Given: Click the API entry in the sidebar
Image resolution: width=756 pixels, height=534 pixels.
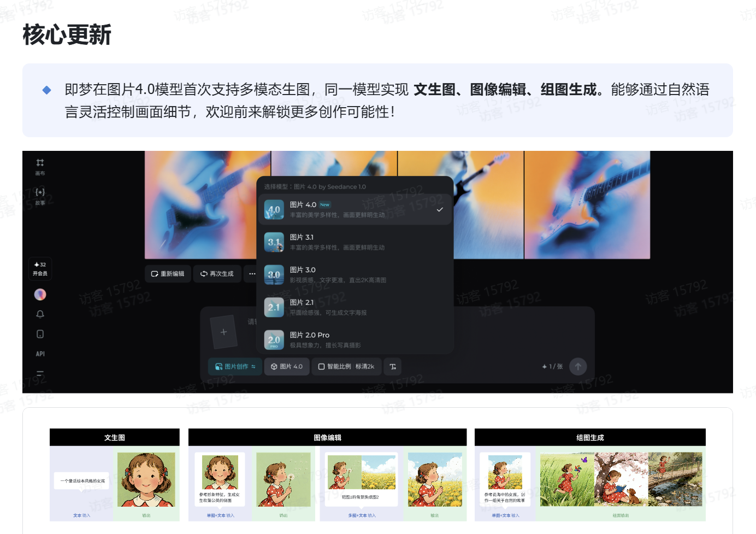Looking at the screenshot, I should point(39,353).
